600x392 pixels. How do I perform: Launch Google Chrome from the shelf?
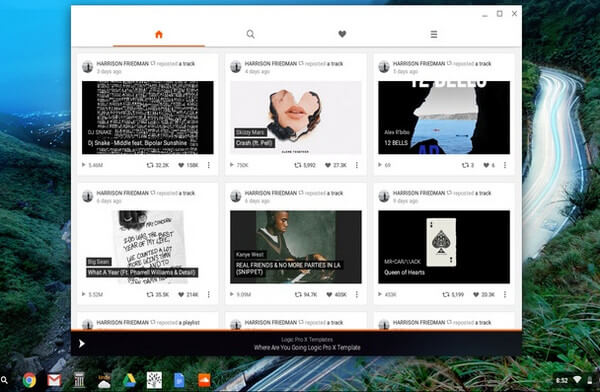(29, 380)
